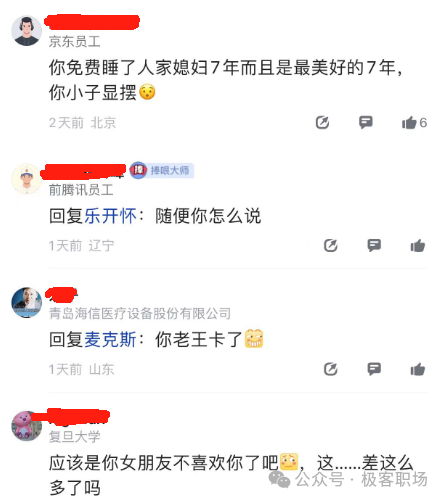Reply to the 京东员工 comment via bubble icon
The height and width of the screenshot is (503, 447).
[x=365, y=123]
